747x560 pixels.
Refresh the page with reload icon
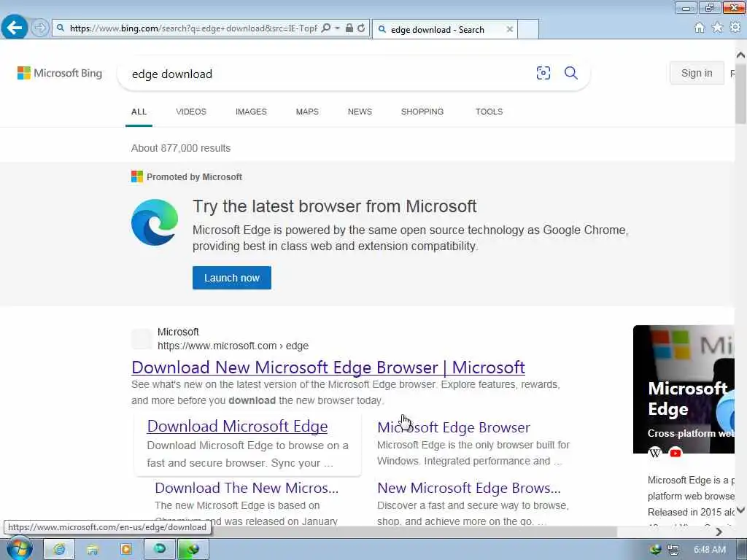coord(362,28)
